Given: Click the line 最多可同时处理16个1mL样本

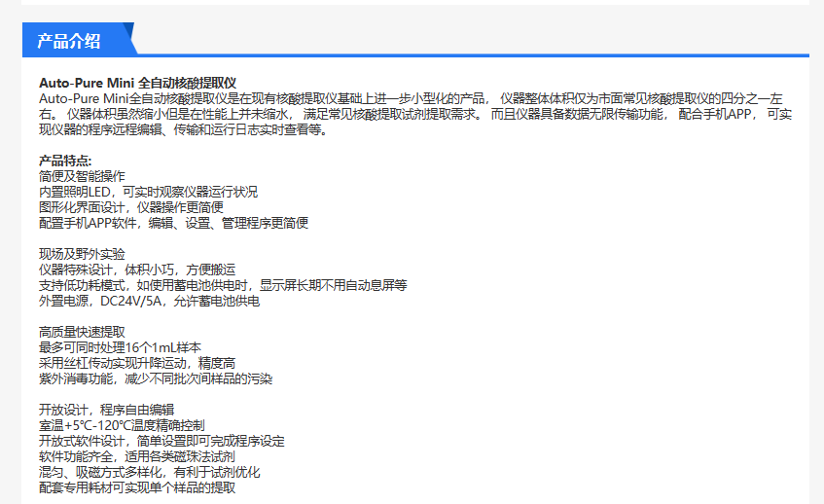Looking at the screenshot, I should (x=120, y=347).
